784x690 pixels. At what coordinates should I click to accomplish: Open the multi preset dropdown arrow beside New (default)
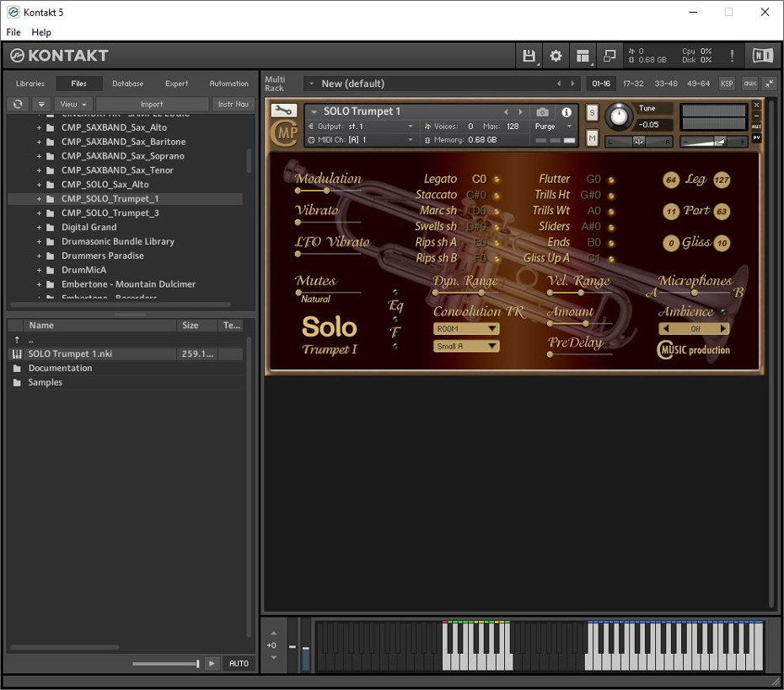pyautogui.click(x=312, y=84)
